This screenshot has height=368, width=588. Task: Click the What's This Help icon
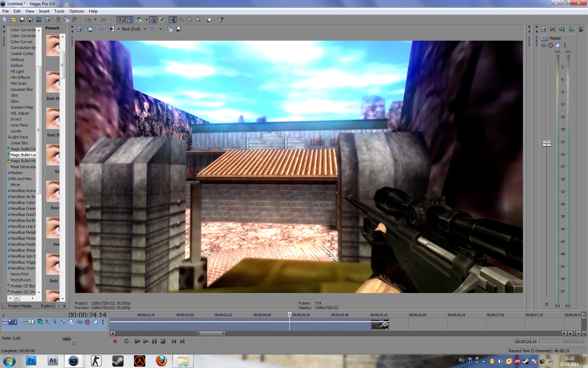tap(221, 20)
